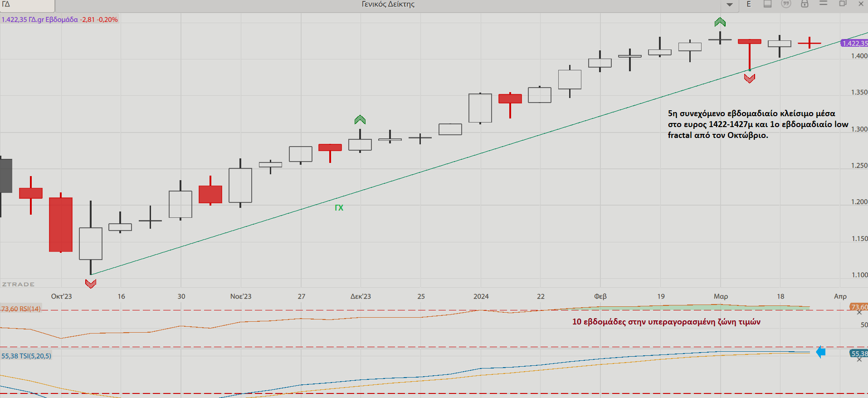Click the E button in the title bar
Viewport: 868px width, 398px height.
click(749, 4)
